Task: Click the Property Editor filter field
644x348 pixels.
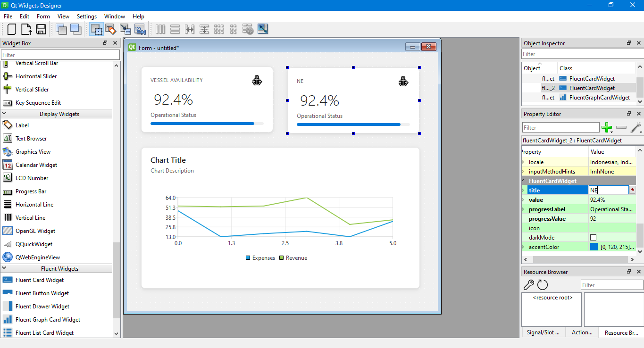Action: pos(560,127)
